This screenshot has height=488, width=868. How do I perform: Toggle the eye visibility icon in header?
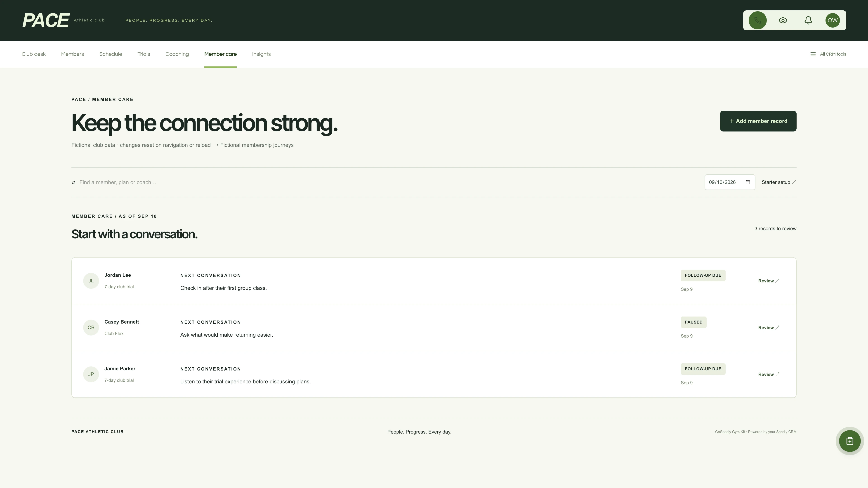[x=783, y=20]
